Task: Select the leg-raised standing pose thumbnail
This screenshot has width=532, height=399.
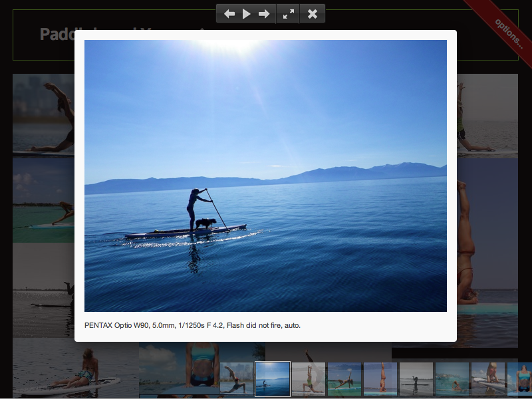Action: click(309, 379)
